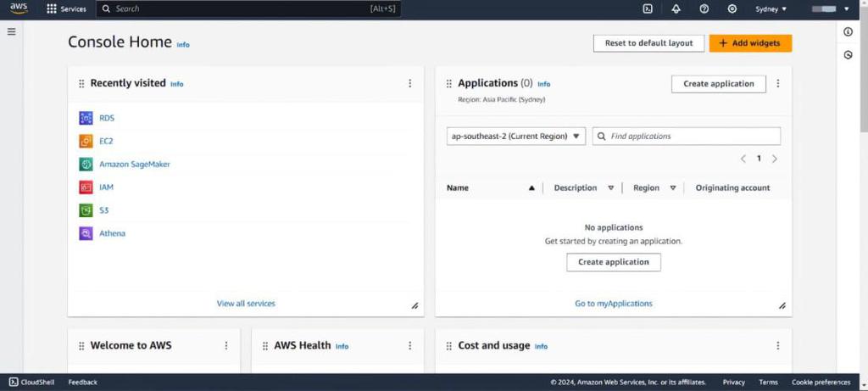The width and height of the screenshot is (868, 391).
Task: Click the Find applications search field
Action: 687,137
